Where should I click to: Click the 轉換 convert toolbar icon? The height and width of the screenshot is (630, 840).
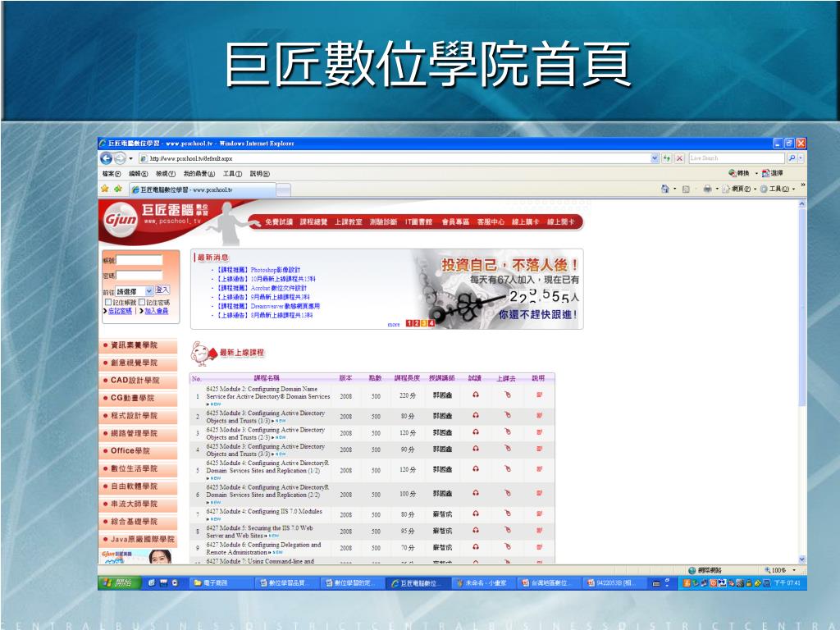click(x=739, y=173)
